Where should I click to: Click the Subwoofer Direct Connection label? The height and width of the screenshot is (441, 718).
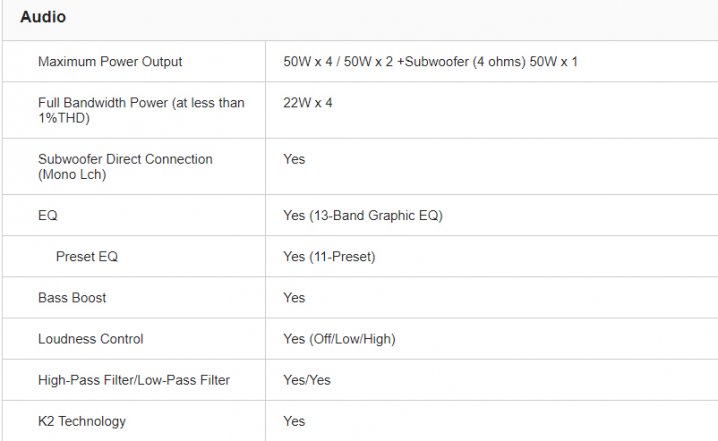click(x=125, y=159)
